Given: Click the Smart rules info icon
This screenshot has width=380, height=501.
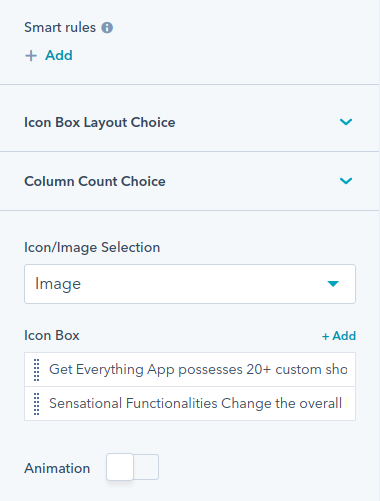Looking at the screenshot, I should click(107, 28).
